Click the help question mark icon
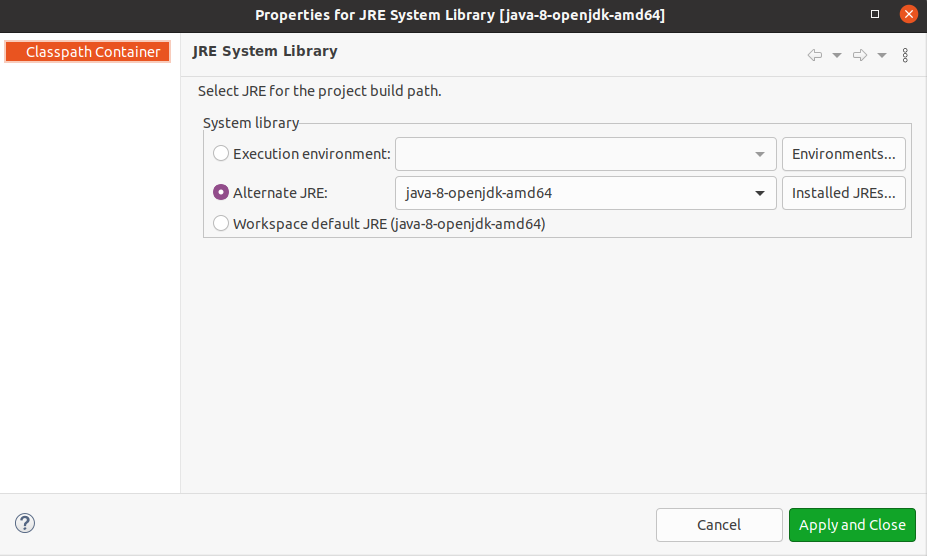The height and width of the screenshot is (556, 927). point(25,523)
